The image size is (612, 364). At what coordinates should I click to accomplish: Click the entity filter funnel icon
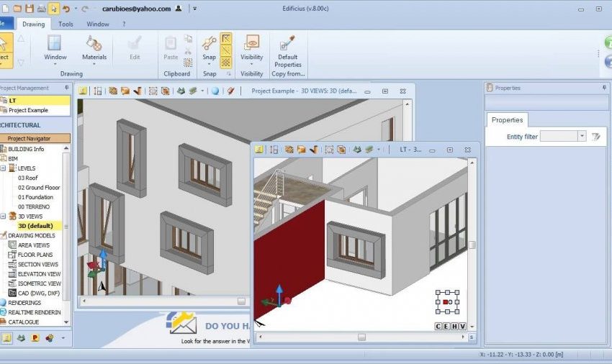595,136
